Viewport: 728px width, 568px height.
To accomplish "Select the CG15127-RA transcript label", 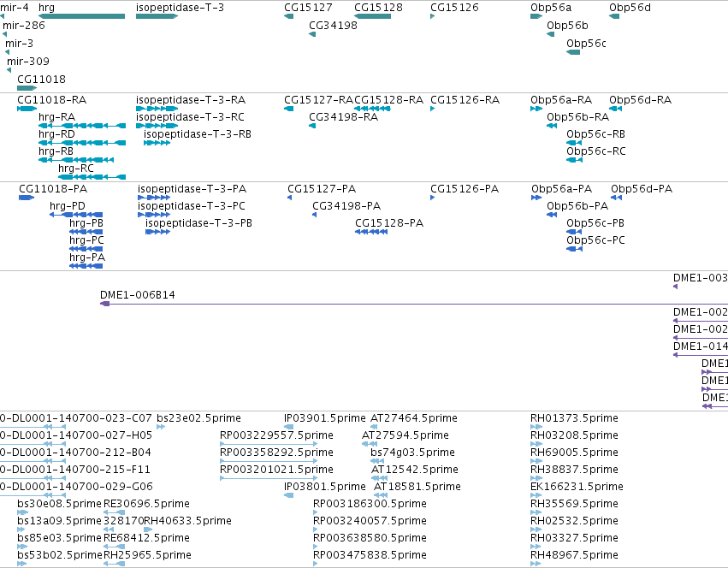I will point(318,100).
